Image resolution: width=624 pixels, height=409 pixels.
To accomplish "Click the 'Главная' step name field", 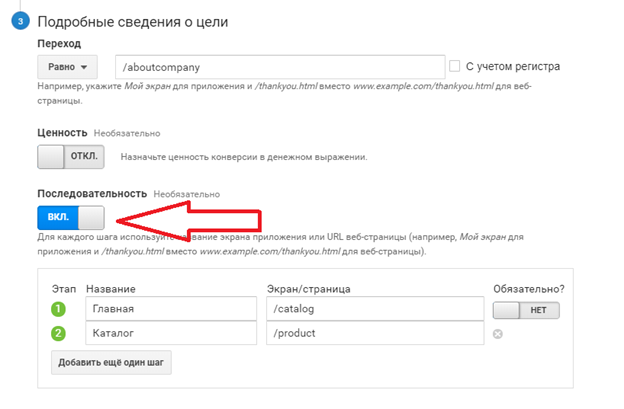I will [x=171, y=308].
